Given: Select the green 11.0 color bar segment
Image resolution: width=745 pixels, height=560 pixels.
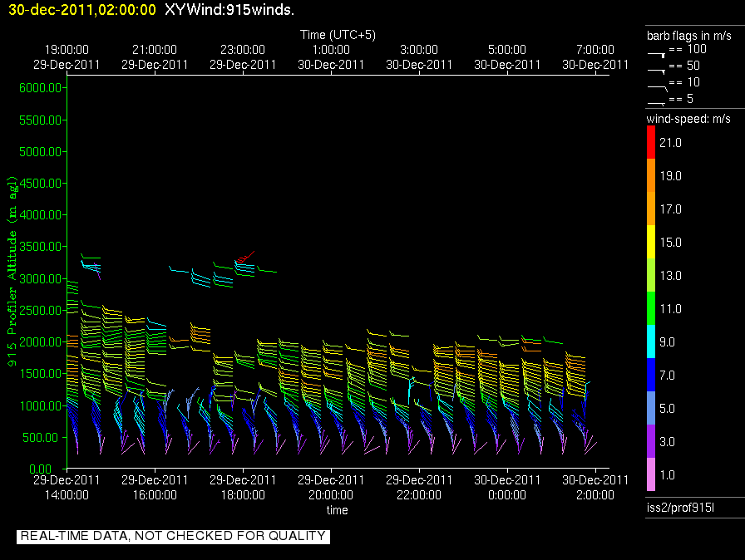Looking at the screenshot, I should [651, 309].
